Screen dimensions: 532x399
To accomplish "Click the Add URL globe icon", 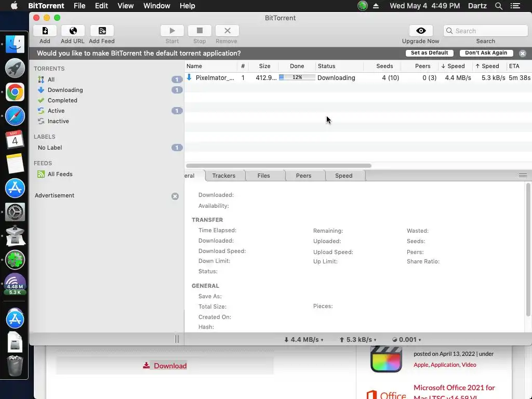I will [73, 31].
